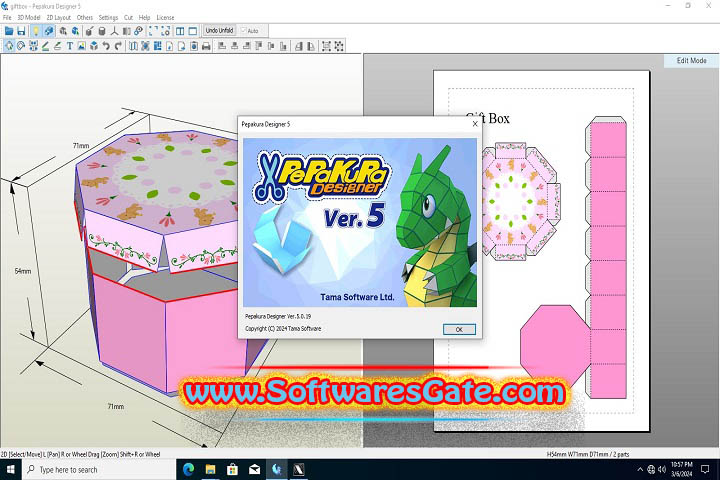
Task: Click the single-pane window layout icon
Action: [x=193, y=31]
